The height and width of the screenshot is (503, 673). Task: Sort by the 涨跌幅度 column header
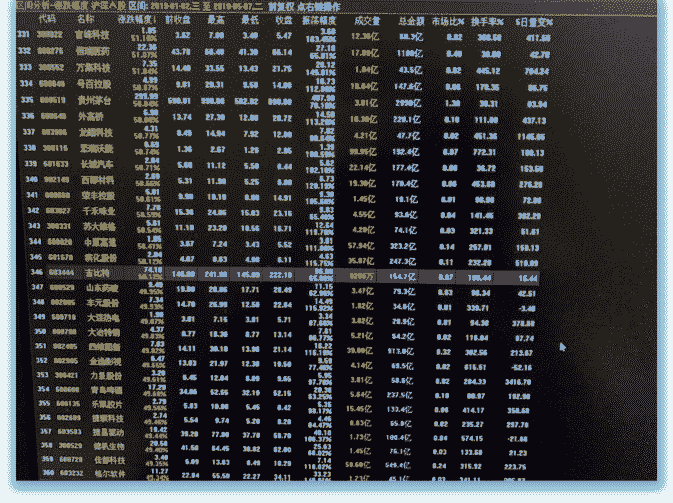136,20
